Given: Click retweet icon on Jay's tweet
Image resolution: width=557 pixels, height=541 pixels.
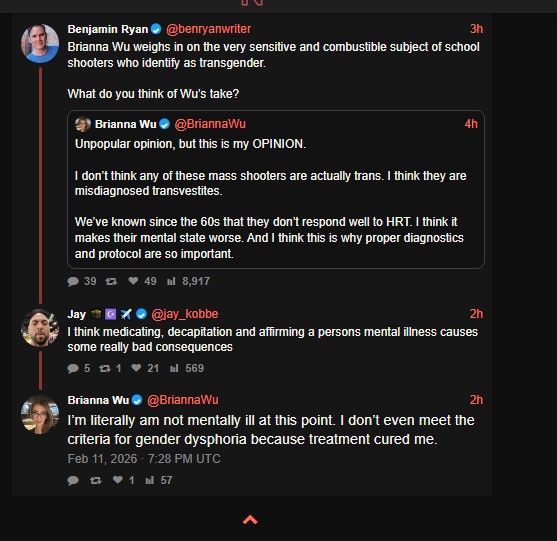Looking at the screenshot, I should click(x=105, y=368).
